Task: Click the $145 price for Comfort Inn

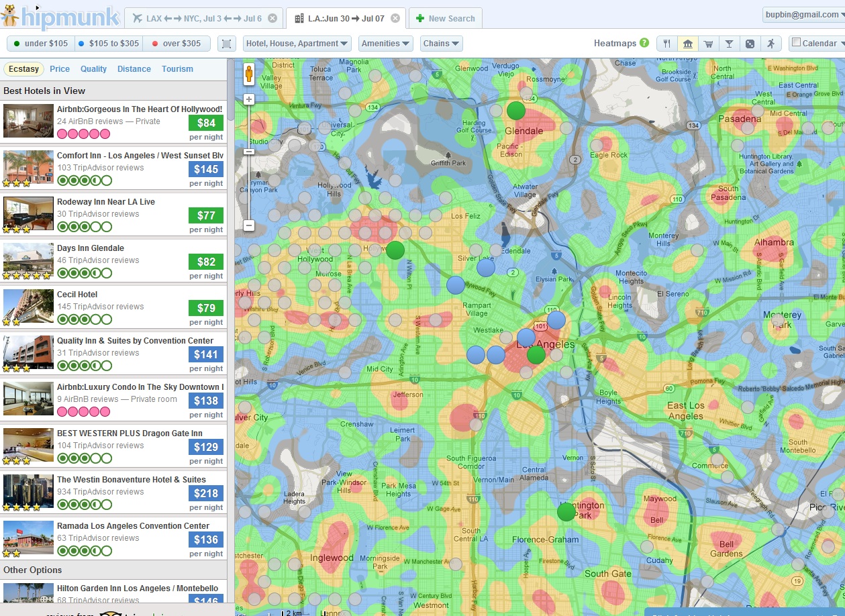Action: pyautogui.click(x=206, y=169)
